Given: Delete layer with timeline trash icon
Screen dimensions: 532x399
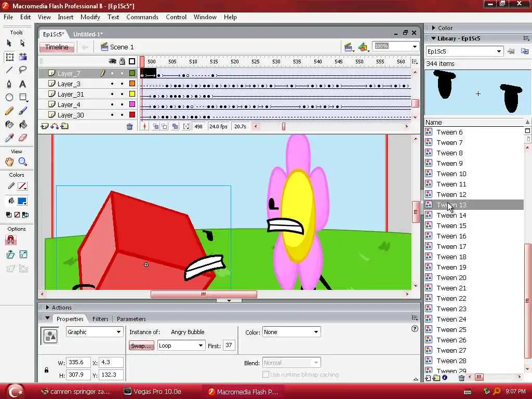Looking at the screenshot, I should (129, 127).
